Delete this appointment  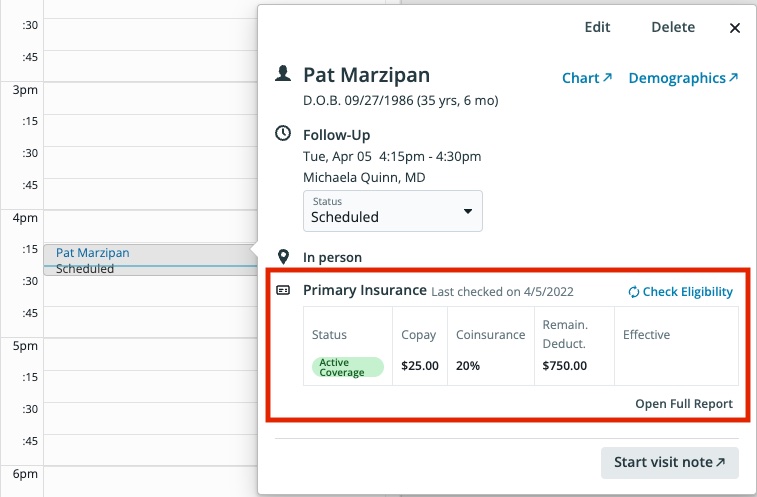[x=673, y=28]
